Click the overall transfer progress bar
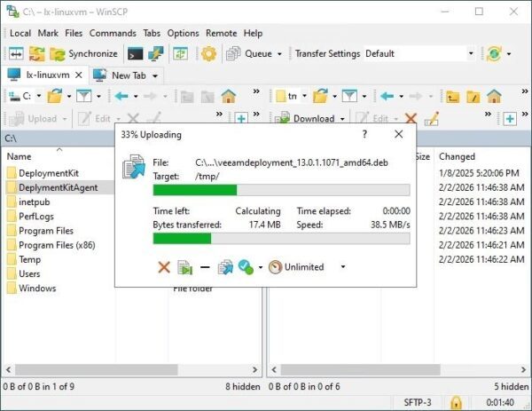 [x=282, y=239]
